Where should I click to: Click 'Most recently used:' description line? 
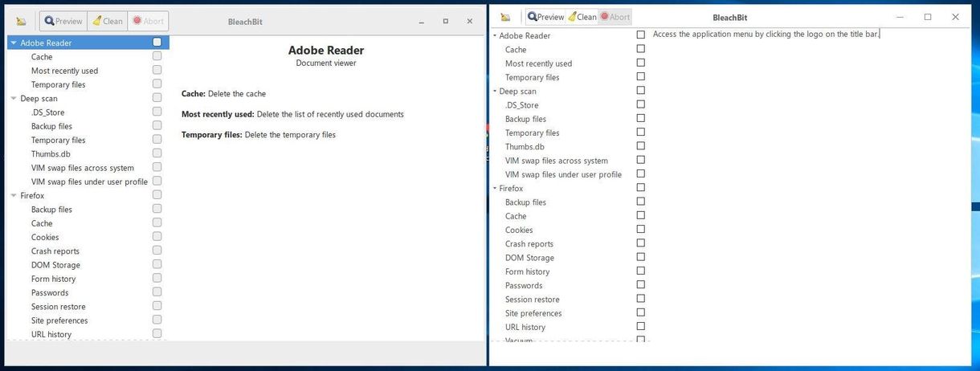[292, 114]
